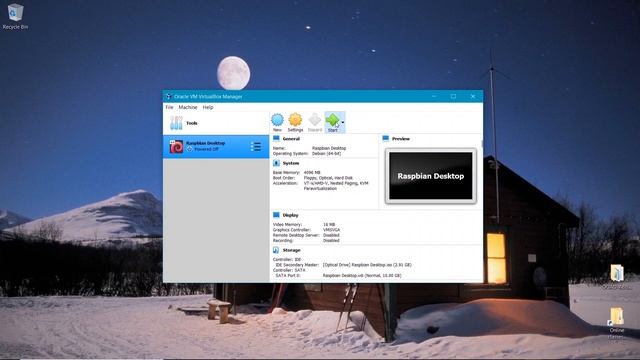Click the Raspbian Desktop.vdi SATA port entry
Viewport: 640px width, 360px height.
[x=362, y=276]
